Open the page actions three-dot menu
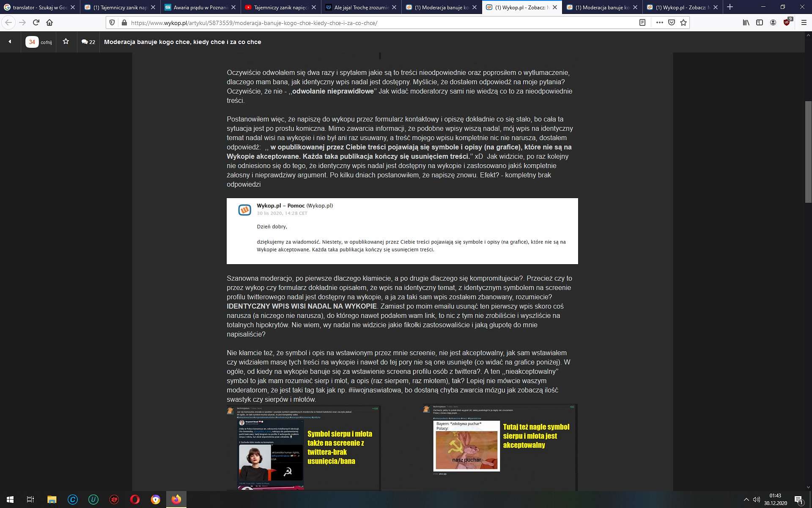812x508 pixels. pos(659,22)
